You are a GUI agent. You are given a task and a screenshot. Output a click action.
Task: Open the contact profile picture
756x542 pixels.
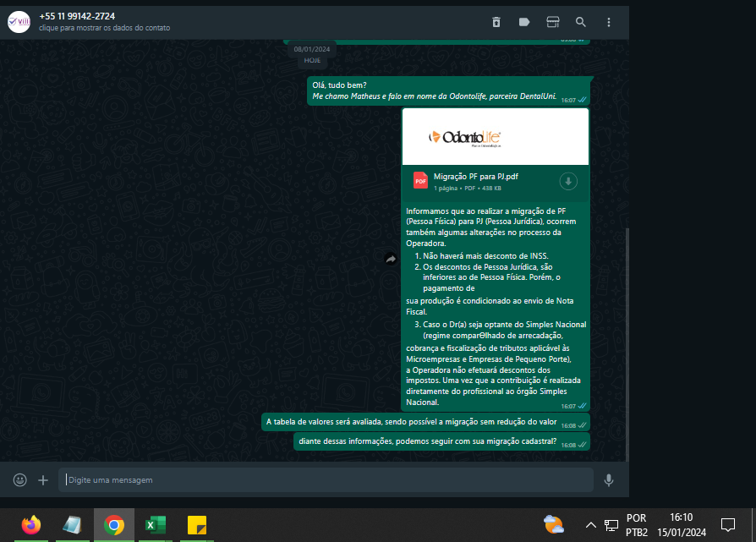[x=19, y=22]
